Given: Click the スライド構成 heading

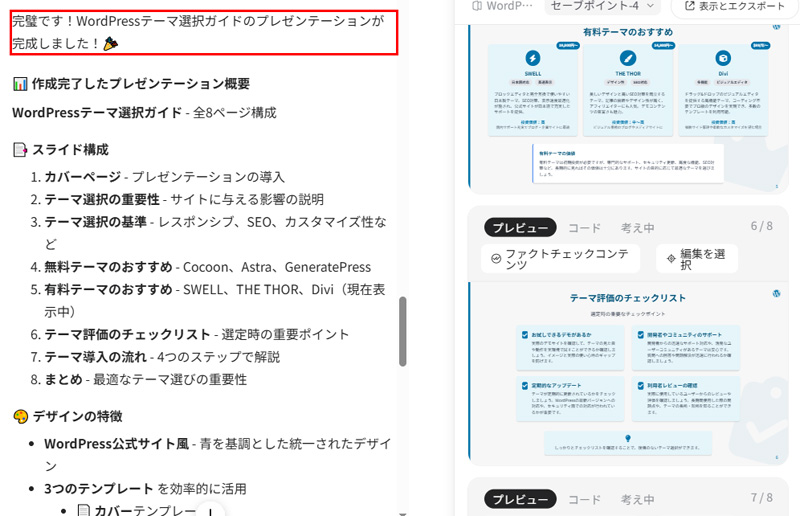Looking at the screenshot, I should coord(70,150).
